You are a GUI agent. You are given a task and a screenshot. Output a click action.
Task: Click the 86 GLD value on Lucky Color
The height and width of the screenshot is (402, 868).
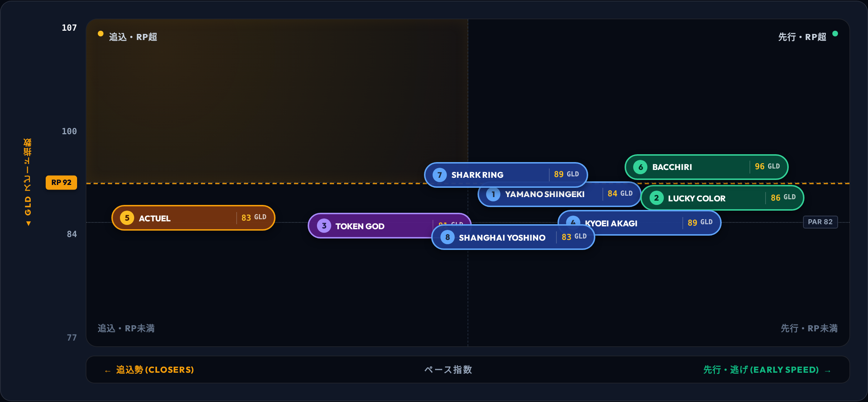pyautogui.click(x=783, y=197)
